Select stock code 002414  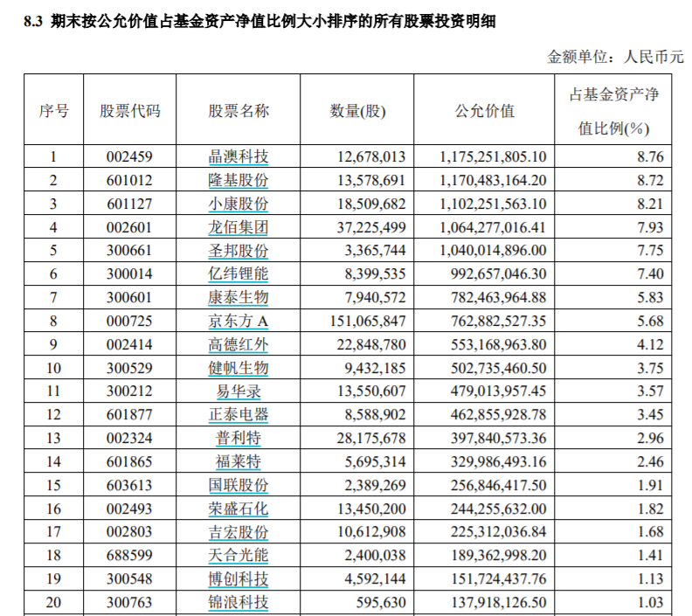click(x=129, y=344)
